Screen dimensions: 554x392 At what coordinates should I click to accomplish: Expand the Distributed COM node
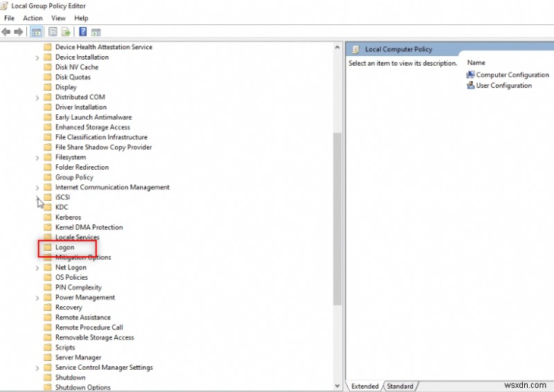point(37,97)
